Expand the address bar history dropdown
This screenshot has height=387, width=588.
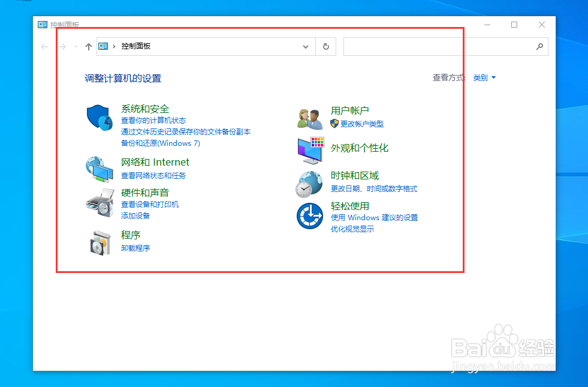tap(306, 47)
